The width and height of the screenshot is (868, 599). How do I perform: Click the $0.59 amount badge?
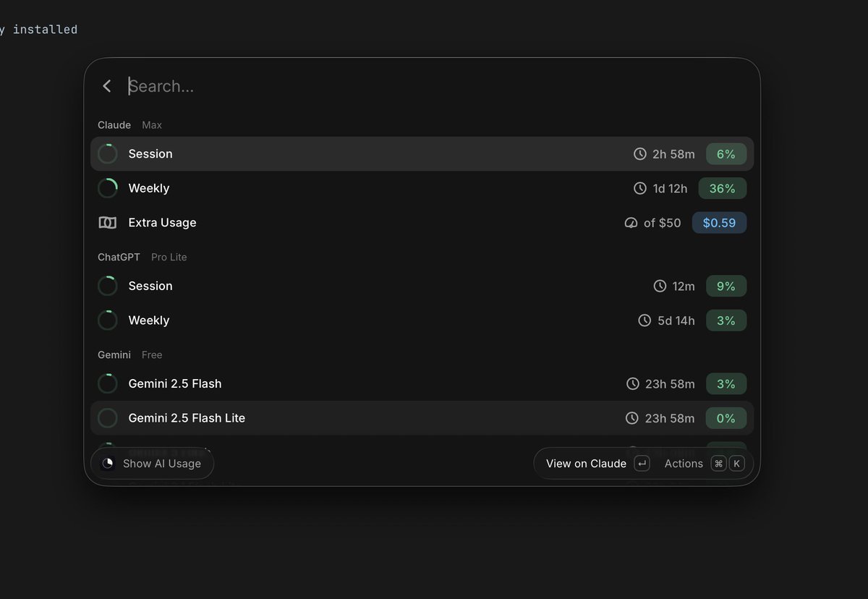(720, 223)
